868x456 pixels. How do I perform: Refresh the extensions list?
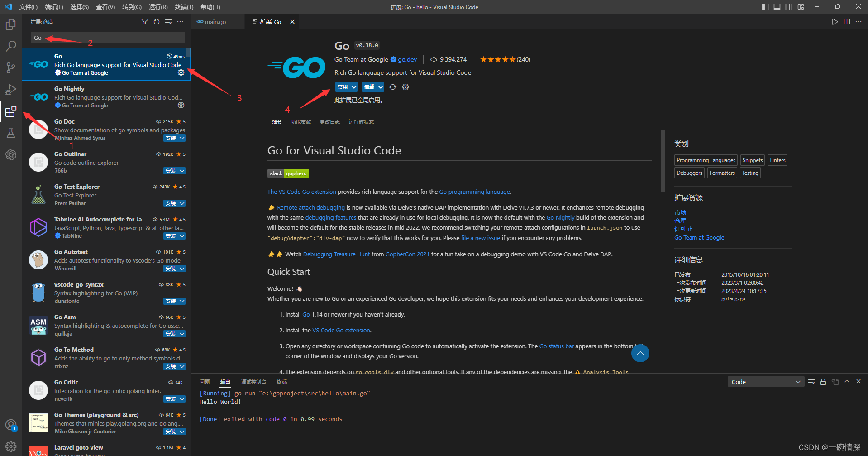click(x=157, y=22)
